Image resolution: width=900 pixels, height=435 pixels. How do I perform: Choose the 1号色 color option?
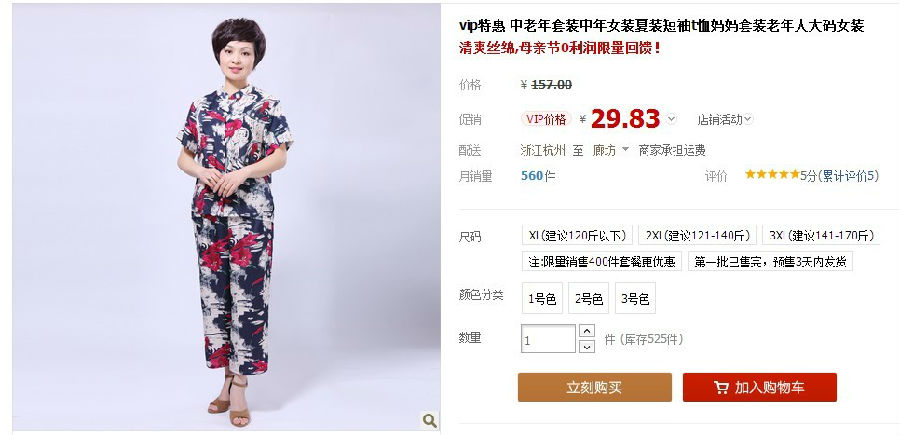(542, 298)
